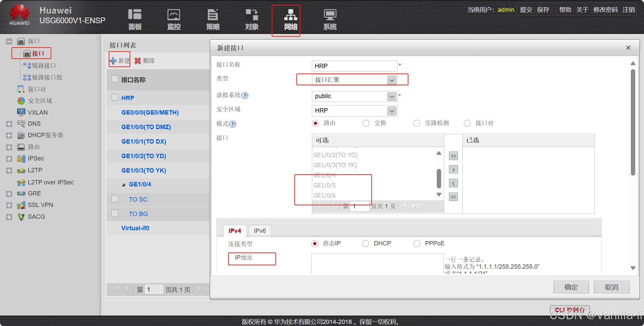This screenshot has width=644, height=326.
Task: Click the 新建 plus icon
Action: click(113, 61)
